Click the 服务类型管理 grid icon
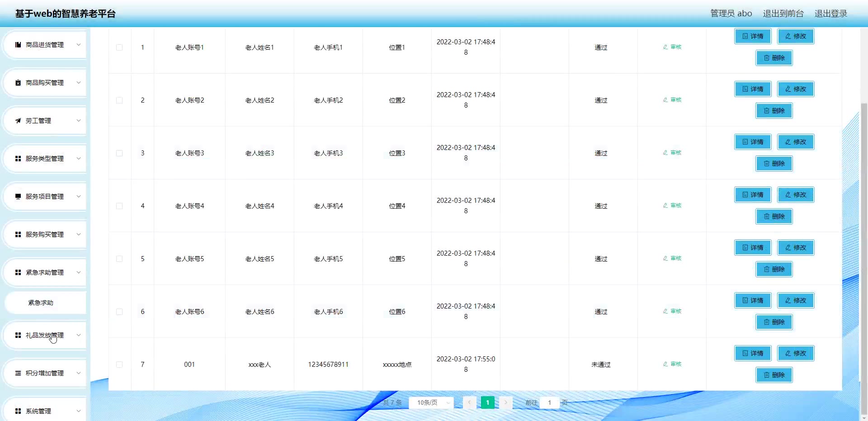Viewport: 868px width, 421px height. pos(18,159)
